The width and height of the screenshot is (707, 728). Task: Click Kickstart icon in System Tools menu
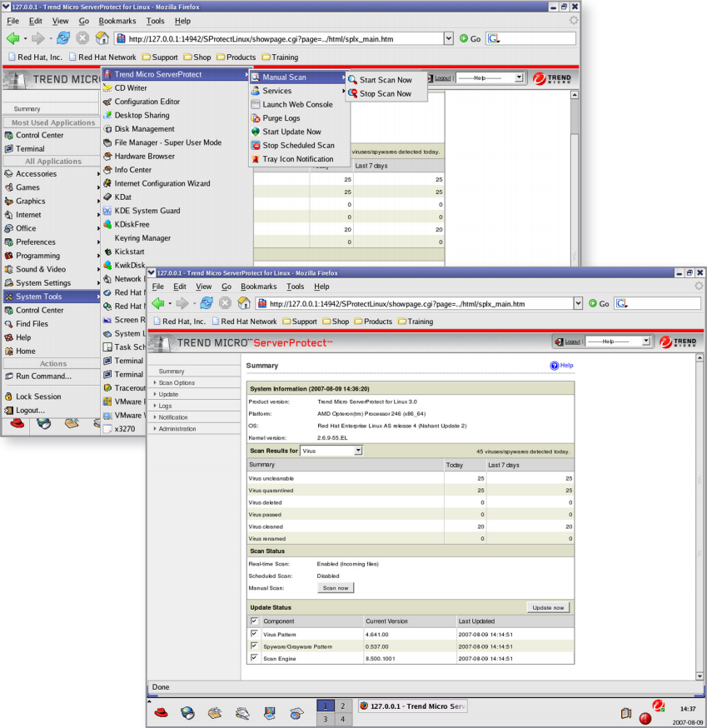107,252
